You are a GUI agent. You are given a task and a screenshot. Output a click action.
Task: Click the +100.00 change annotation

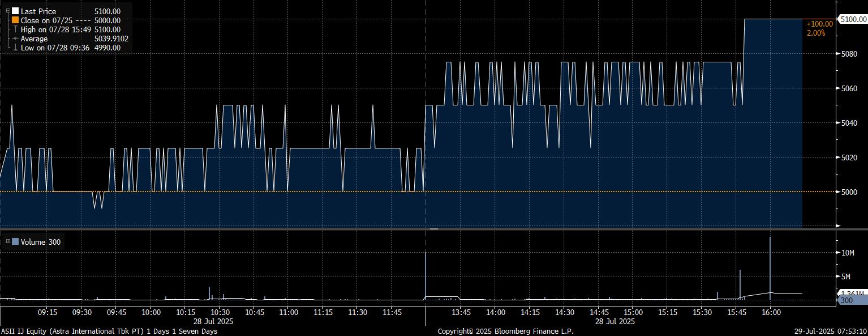819,24
